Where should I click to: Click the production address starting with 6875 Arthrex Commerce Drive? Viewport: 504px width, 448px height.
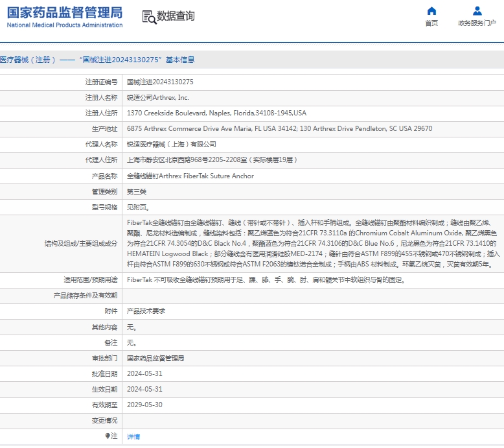[x=280, y=128]
